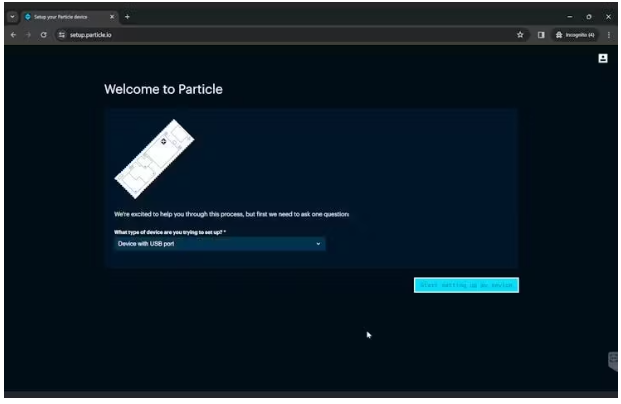Restore down the browser window
The image size is (621, 404).
click(x=589, y=17)
